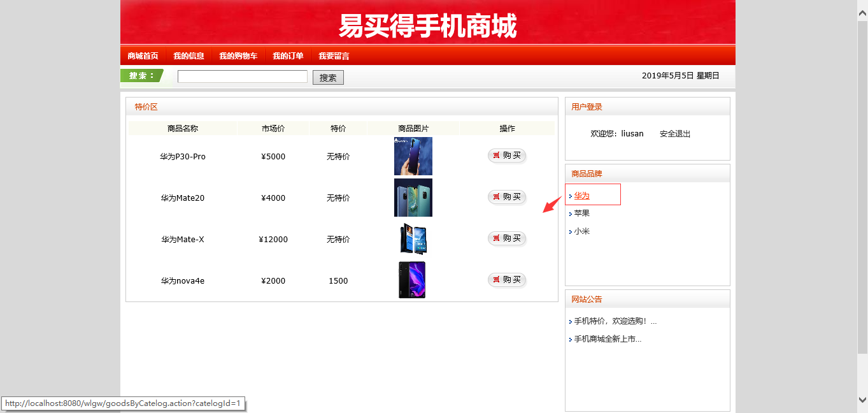Viewport: 868px width, 413px height.
Task: Click 购买 button for 华为Mate20
Action: click(x=507, y=197)
